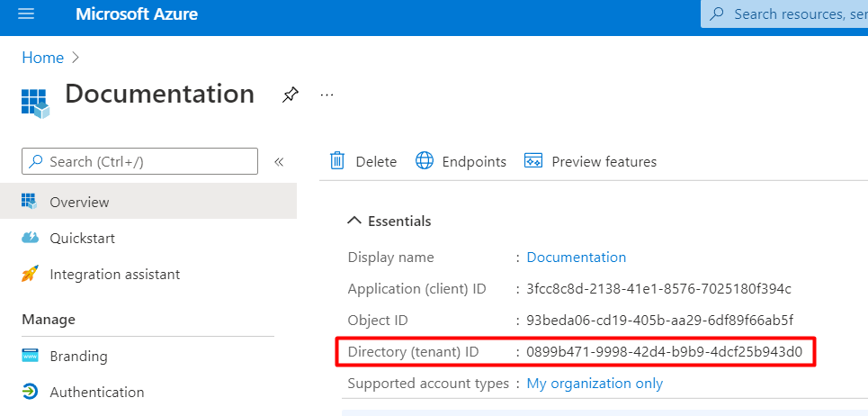Viewport: 868px width, 416px height.
Task: Click the Object ID label
Action: 378,321
